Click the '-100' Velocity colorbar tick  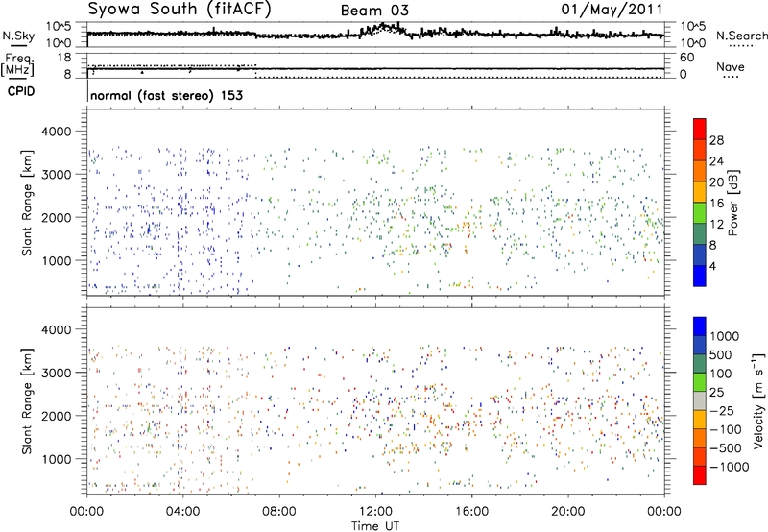click(726, 429)
